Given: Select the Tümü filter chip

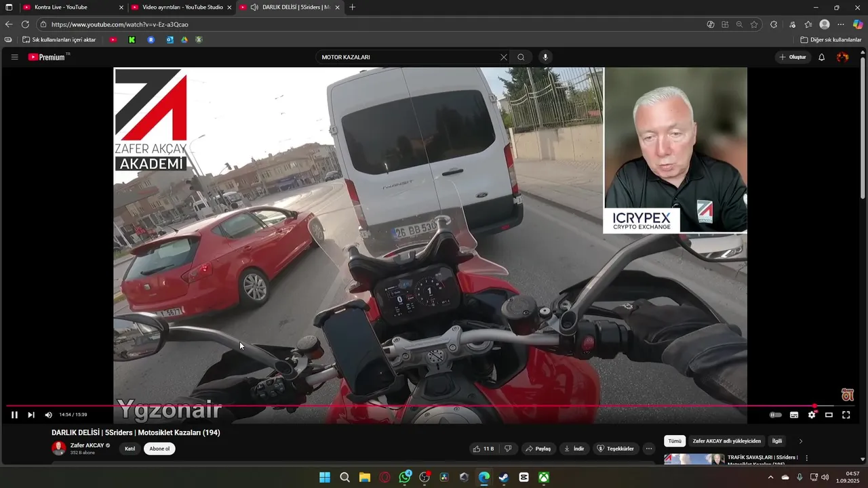Looking at the screenshot, I should click(x=675, y=441).
